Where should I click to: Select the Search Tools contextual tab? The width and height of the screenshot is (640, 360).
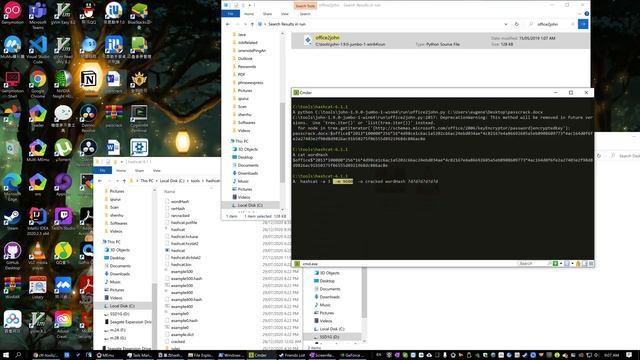[305, 6]
